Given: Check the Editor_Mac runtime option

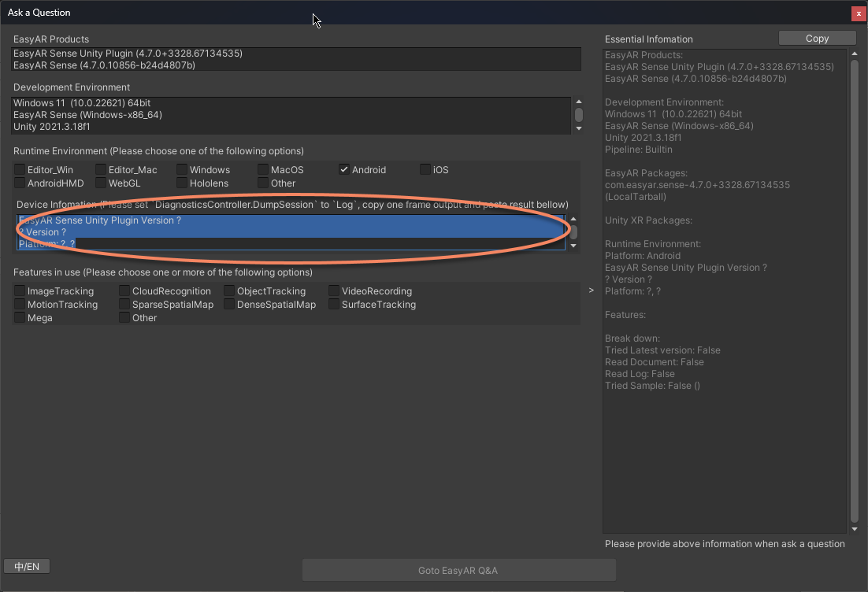Looking at the screenshot, I should (x=101, y=170).
